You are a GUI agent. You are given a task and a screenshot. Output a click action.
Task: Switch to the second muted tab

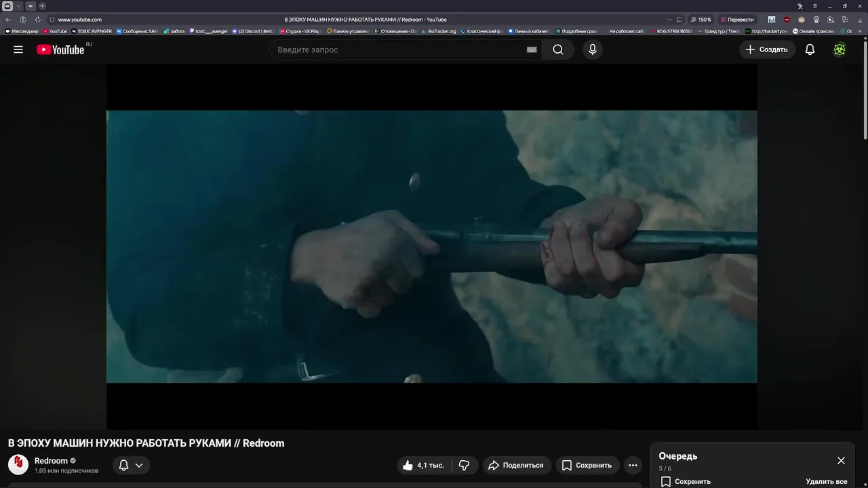[31, 6]
